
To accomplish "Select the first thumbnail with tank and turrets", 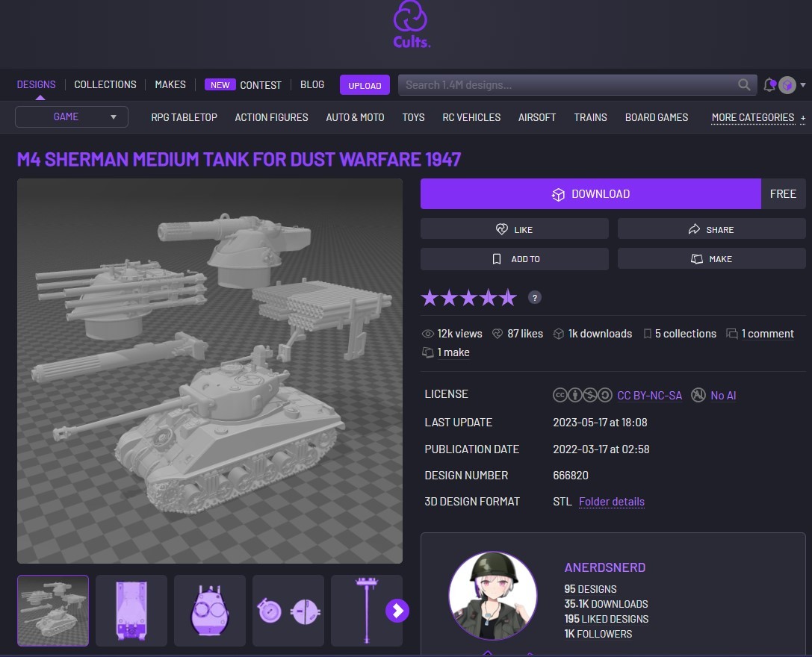I will [53, 611].
